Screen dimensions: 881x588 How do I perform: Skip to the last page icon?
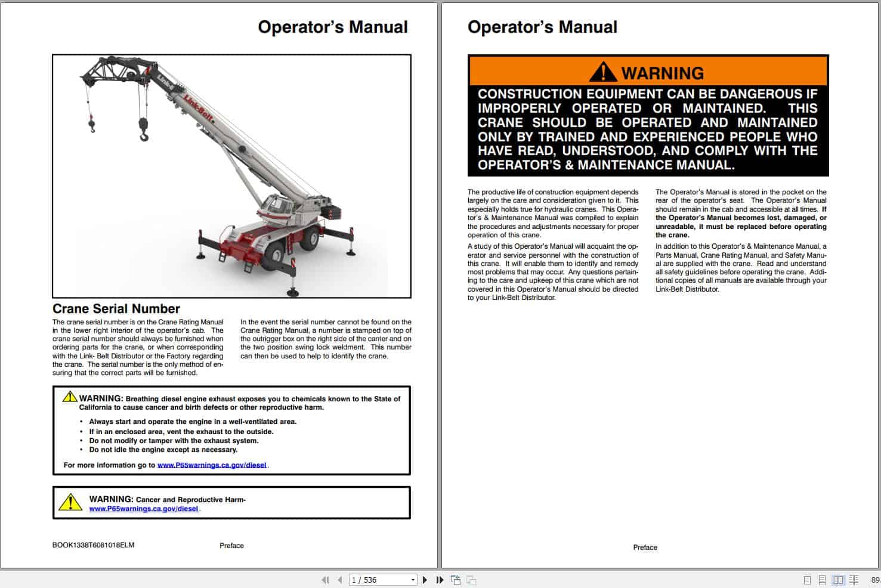(x=440, y=579)
